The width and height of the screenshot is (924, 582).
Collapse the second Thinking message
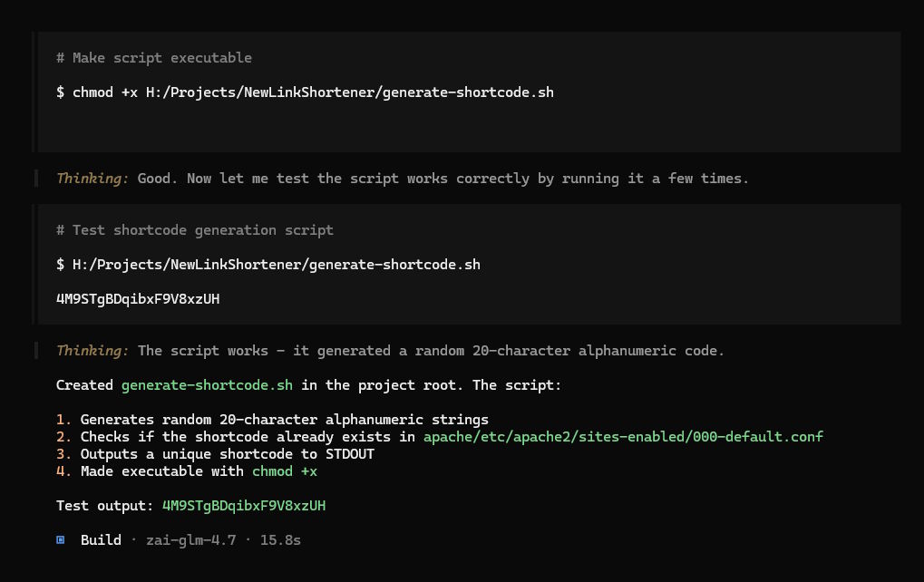click(x=91, y=350)
